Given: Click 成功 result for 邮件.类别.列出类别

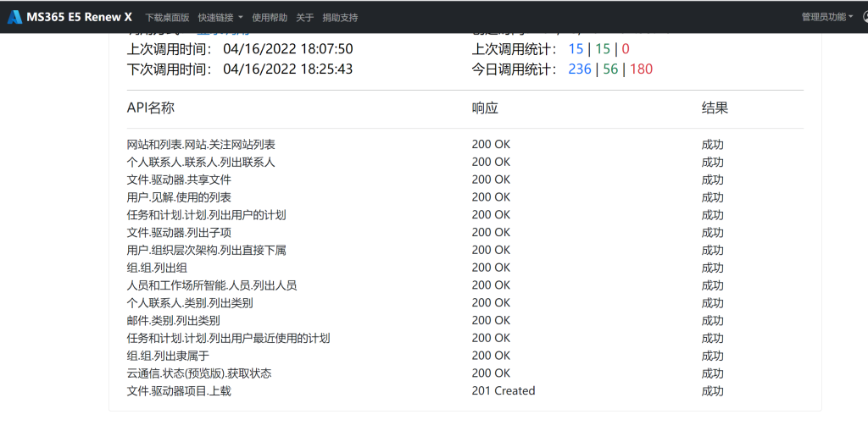Looking at the screenshot, I should [x=712, y=321].
